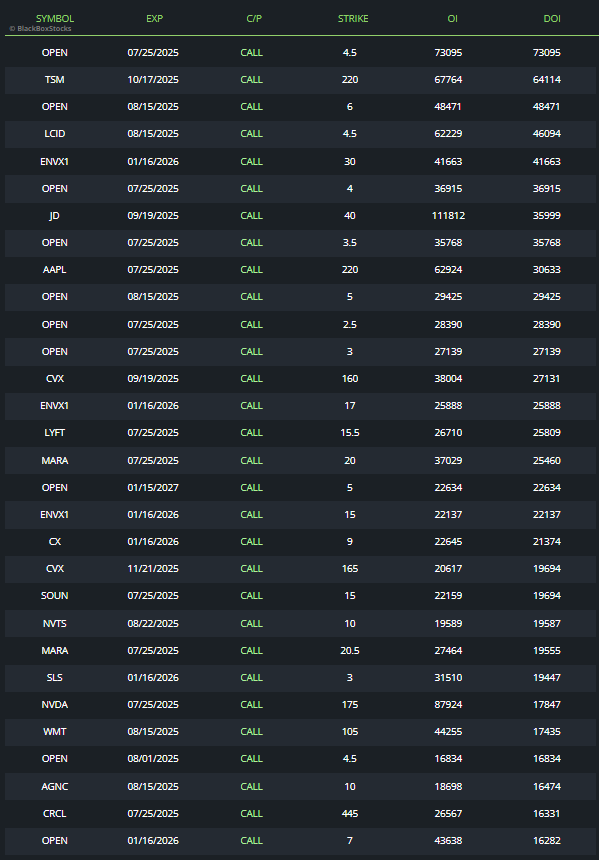Screen dimensions: 599x860
Task: Select the strike value 2.5
Action: [x=350, y=325]
